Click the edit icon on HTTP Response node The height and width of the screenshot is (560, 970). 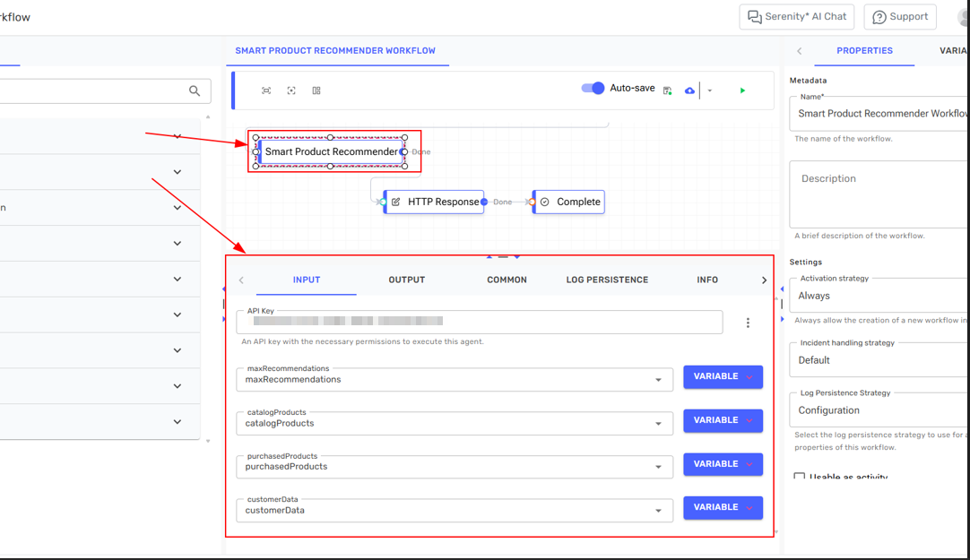pyautogui.click(x=397, y=202)
